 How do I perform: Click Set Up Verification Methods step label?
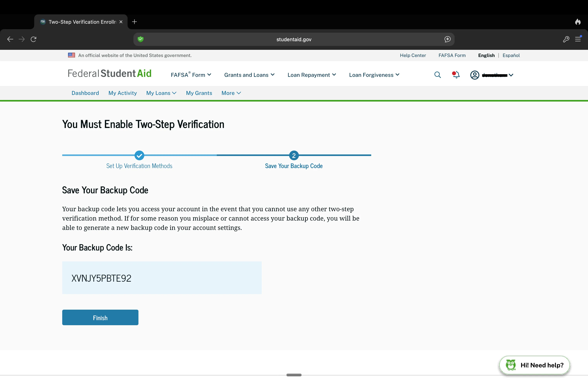(x=139, y=166)
